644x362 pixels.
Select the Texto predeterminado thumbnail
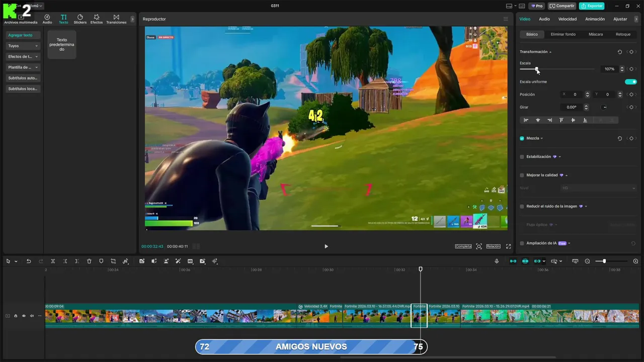click(62, 44)
